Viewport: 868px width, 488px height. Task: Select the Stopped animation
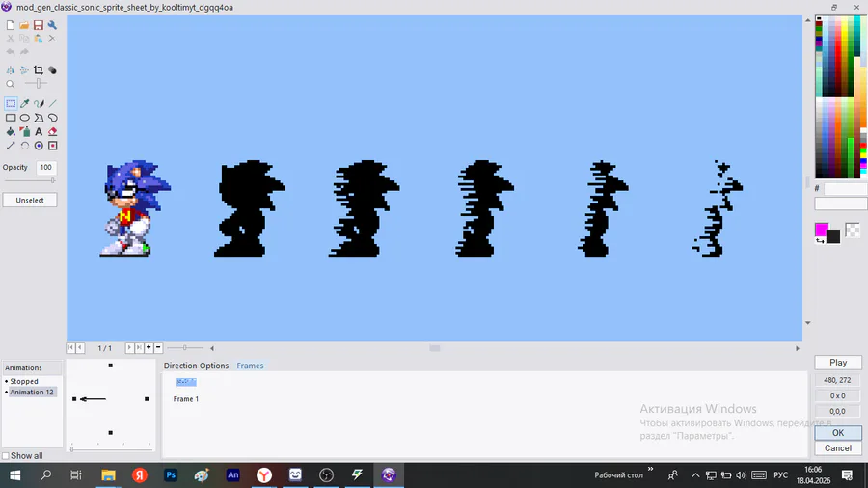click(x=24, y=381)
